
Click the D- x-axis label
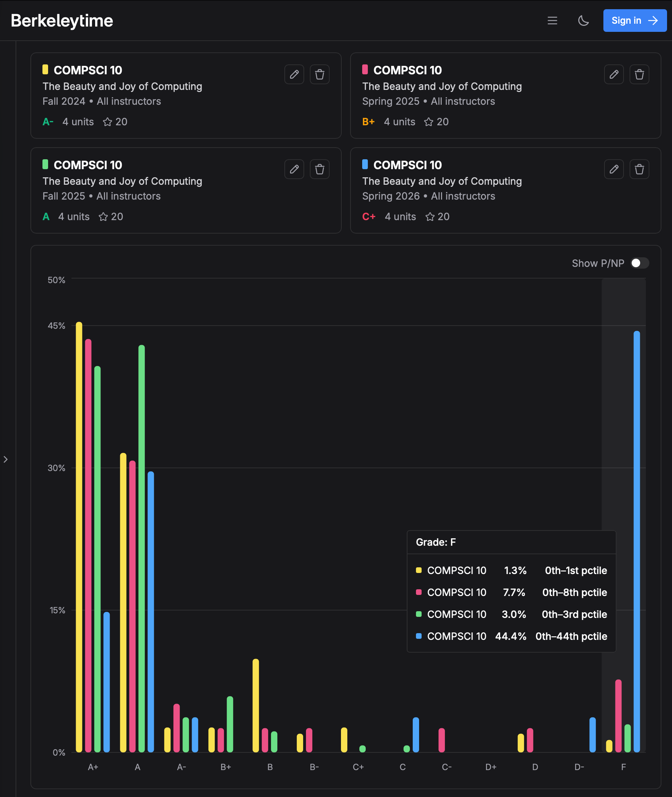[x=579, y=767]
